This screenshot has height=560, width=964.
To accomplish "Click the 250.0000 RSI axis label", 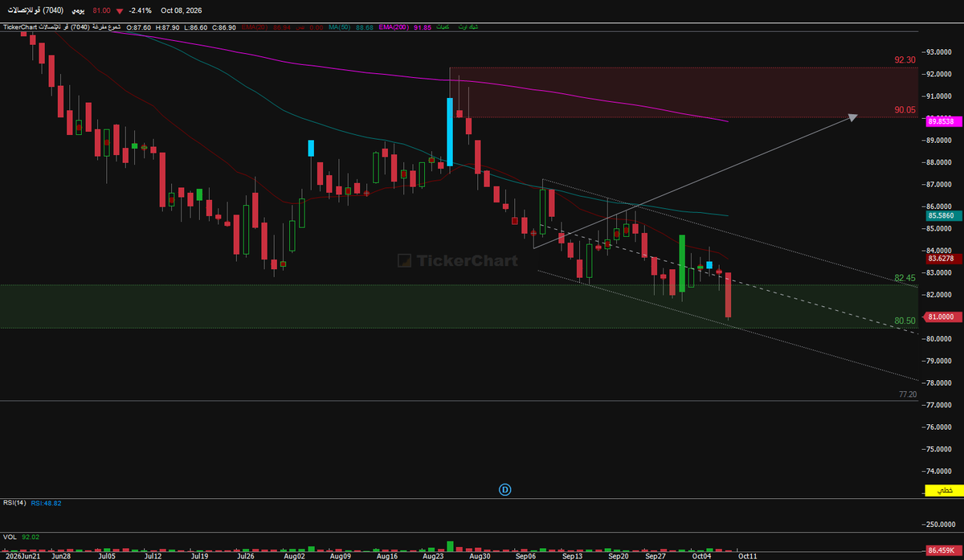I will (x=939, y=525).
